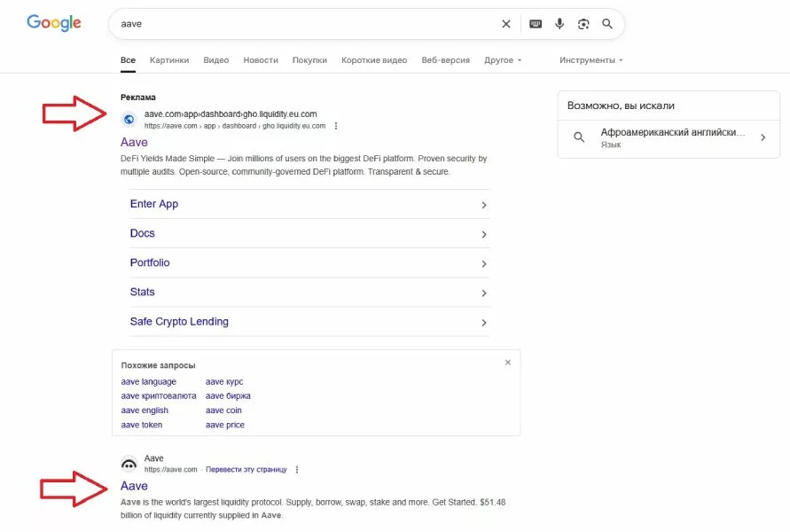Open the Покупки tab
The image size is (790, 532).
[309, 60]
